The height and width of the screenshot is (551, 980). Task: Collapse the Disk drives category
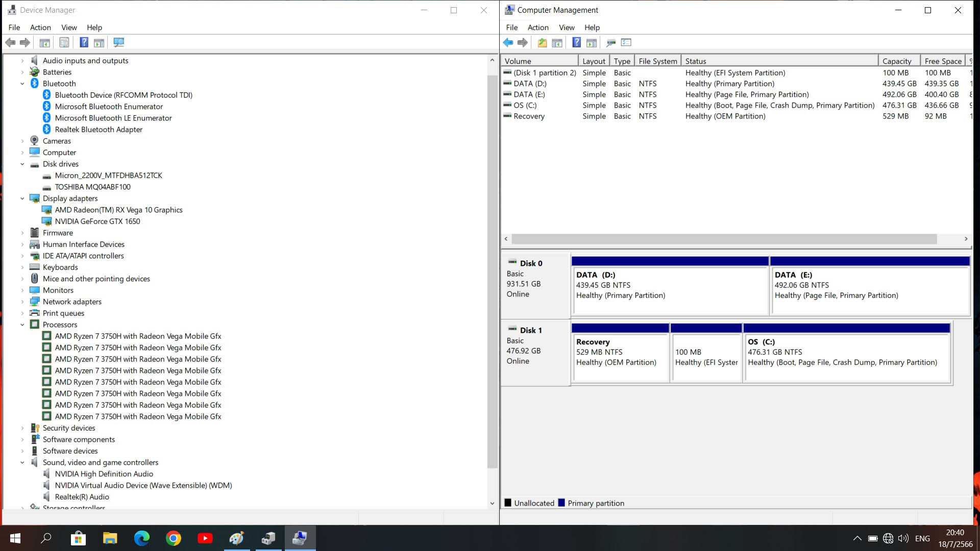(x=22, y=164)
